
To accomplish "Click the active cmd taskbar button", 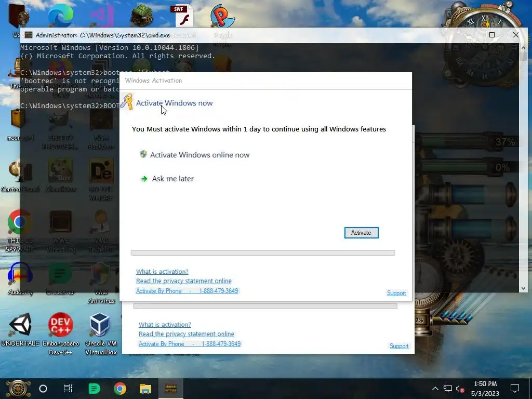I will (170, 389).
